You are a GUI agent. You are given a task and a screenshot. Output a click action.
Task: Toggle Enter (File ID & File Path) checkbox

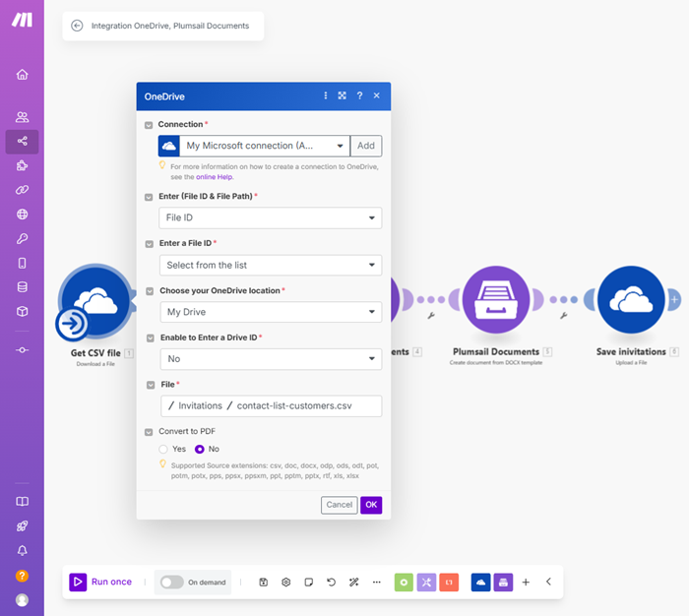coord(149,197)
